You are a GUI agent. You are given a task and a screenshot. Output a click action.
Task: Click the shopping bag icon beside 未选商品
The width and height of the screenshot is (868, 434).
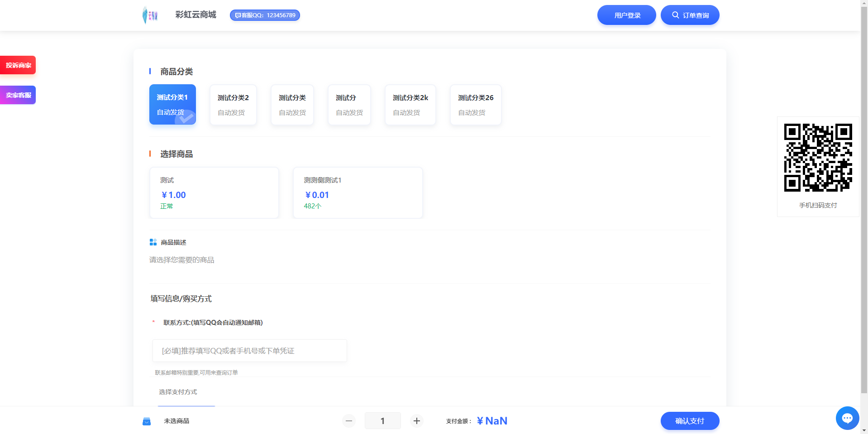[147, 421]
